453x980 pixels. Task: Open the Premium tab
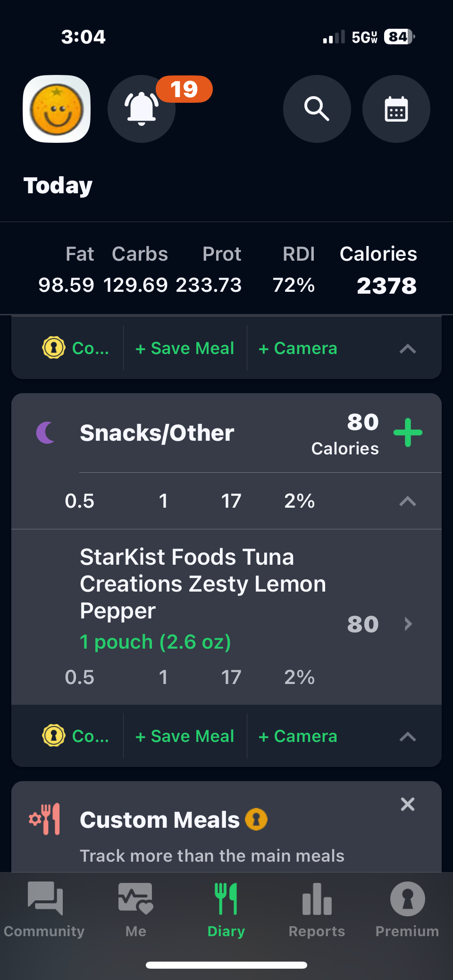[407, 909]
